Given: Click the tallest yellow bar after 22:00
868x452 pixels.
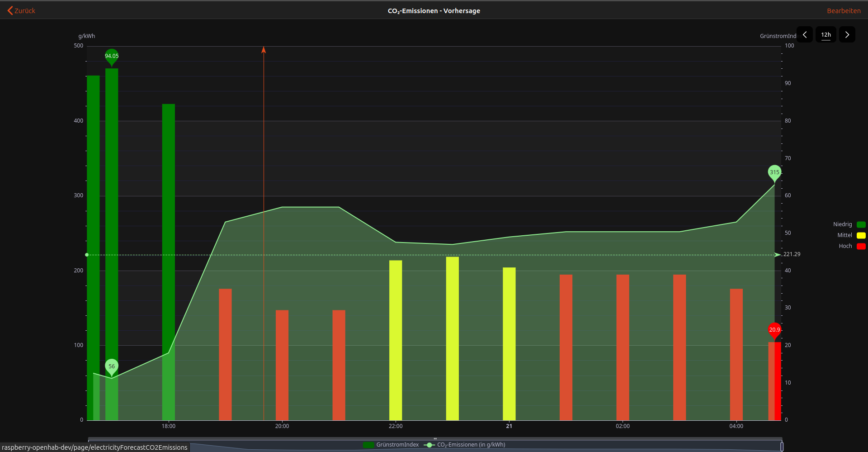Looking at the screenshot, I should 452,338.
